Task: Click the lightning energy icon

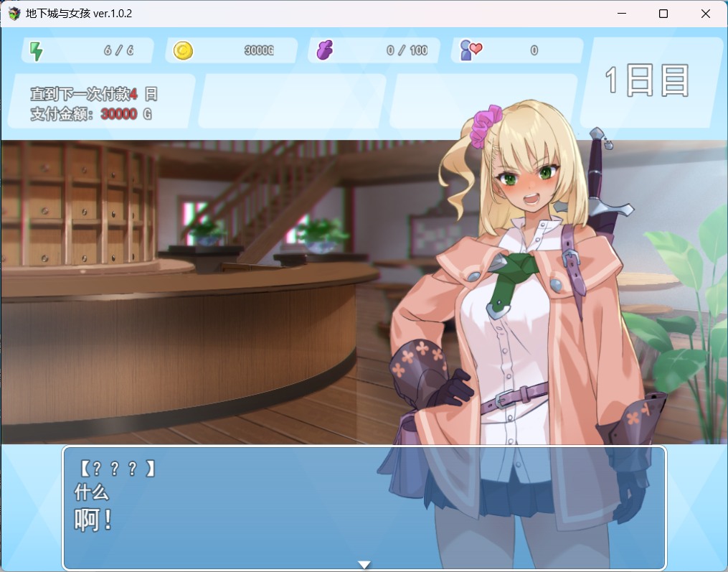Action: pyautogui.click(x=37, y=50)
